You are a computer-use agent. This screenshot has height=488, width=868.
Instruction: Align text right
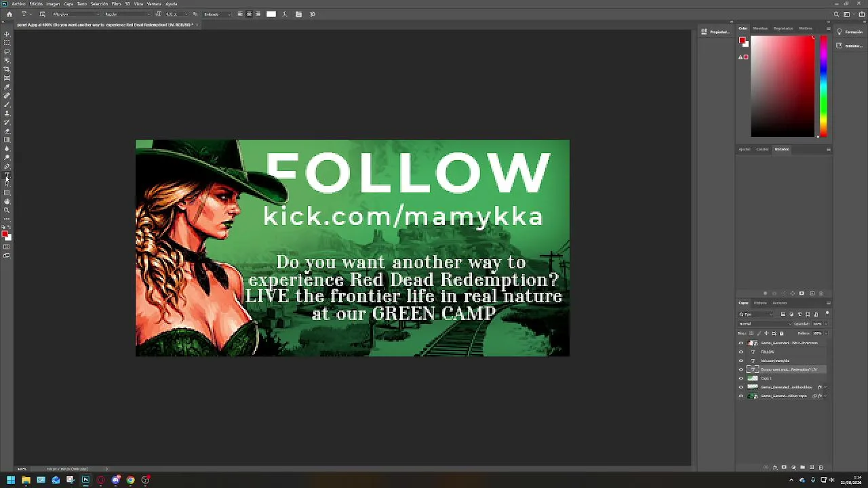pos(258,14)
